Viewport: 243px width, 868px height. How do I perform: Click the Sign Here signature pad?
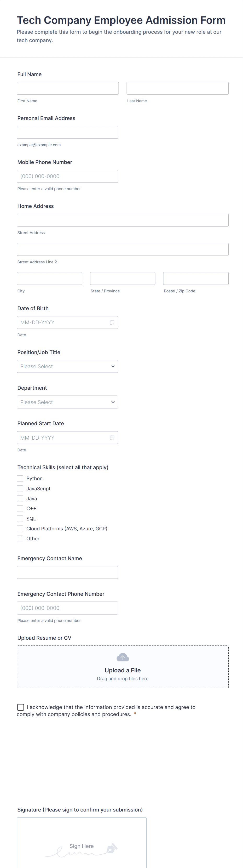82,842
